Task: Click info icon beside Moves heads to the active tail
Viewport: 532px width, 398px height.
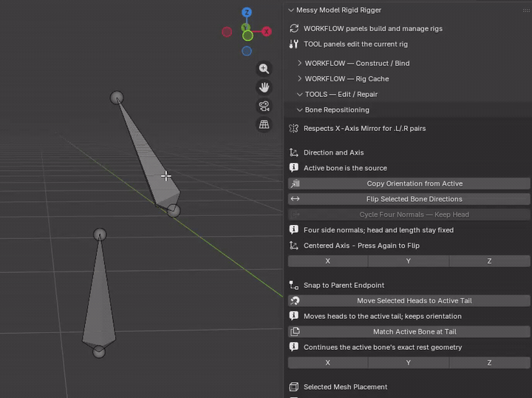Action: click(294, 316)
